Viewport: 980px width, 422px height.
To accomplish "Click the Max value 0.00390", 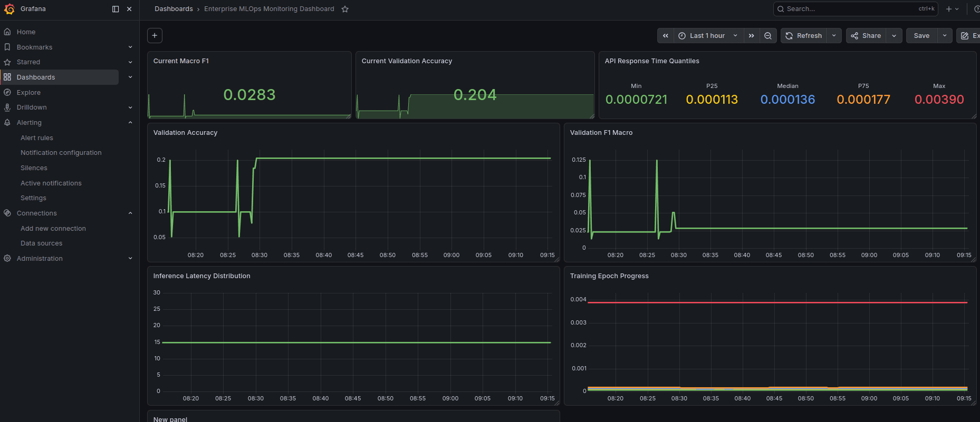I will [939, 100].
